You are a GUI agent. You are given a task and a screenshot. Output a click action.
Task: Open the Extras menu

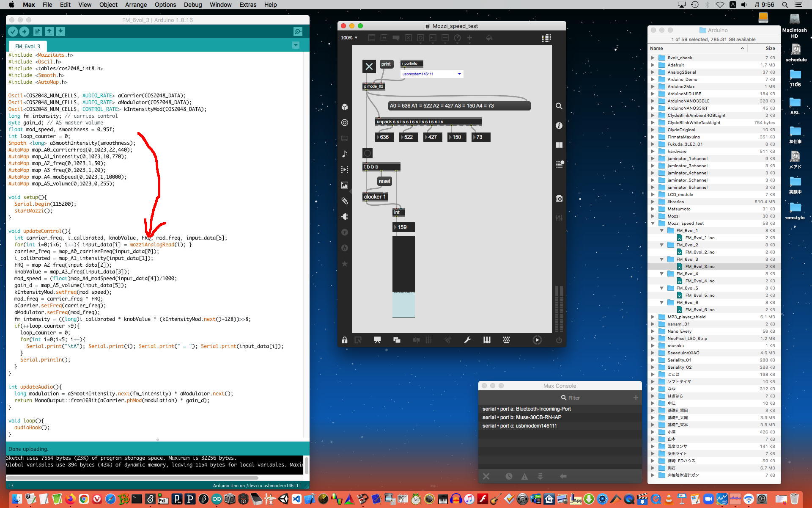click(247, 5)
